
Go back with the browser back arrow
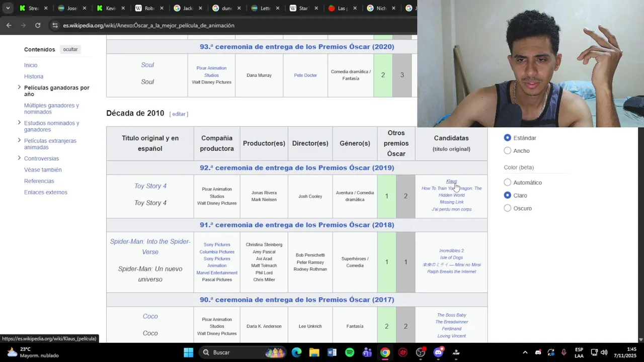pyautogui.click(x=9, y=25)
